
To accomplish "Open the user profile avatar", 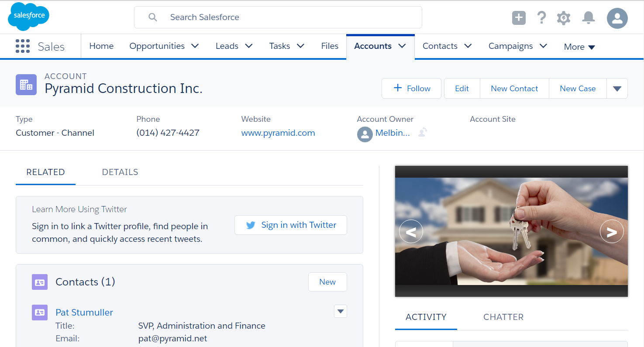I will pyautogui.click(x=617, y=18).
